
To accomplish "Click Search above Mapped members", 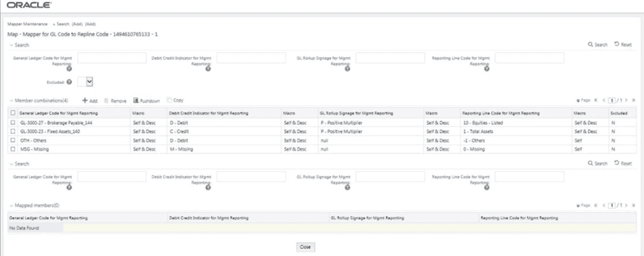I will click(598, 163).
